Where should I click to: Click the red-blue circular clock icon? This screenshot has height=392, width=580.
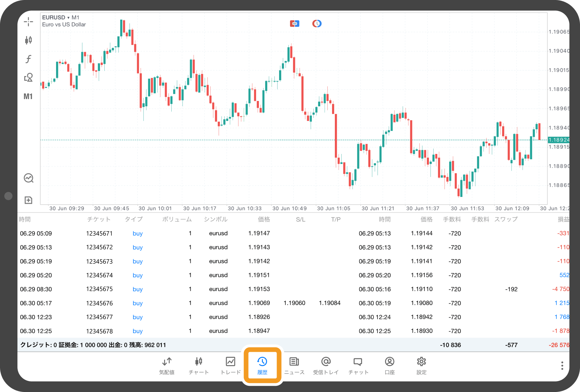317,23
